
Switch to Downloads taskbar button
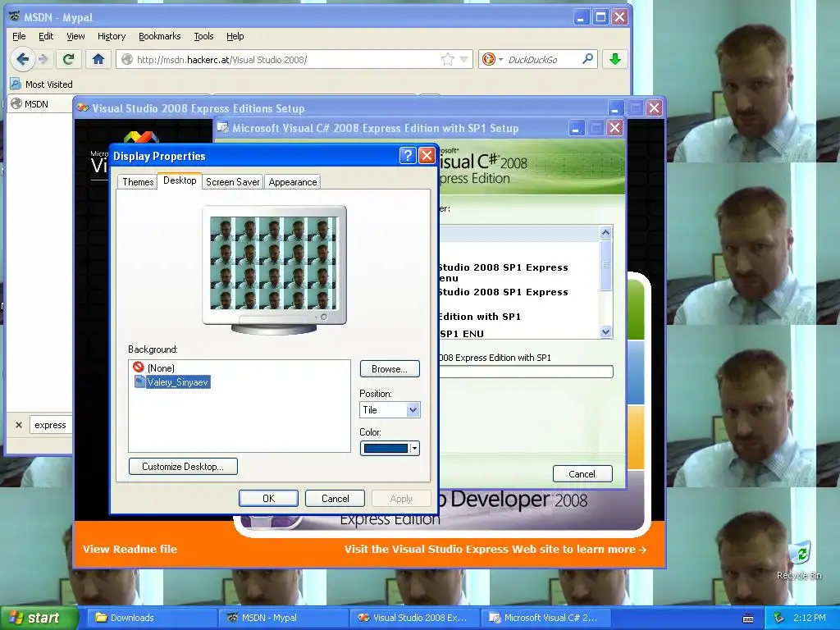(150, 618)
